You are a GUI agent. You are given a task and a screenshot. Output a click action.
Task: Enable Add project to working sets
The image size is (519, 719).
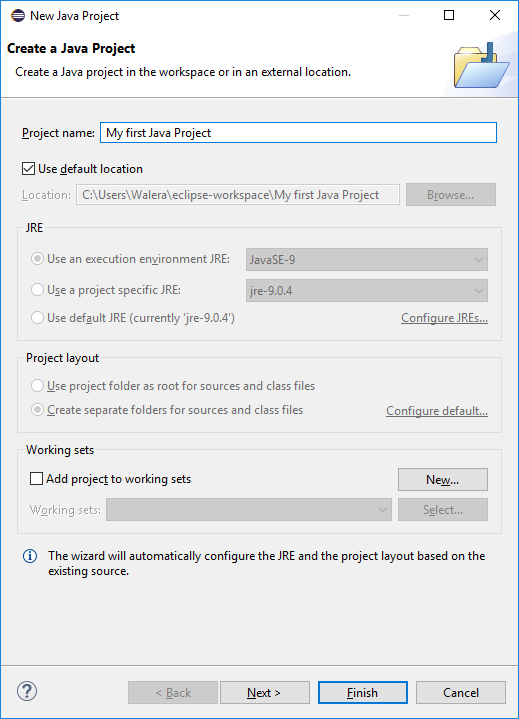coord(36,479)
